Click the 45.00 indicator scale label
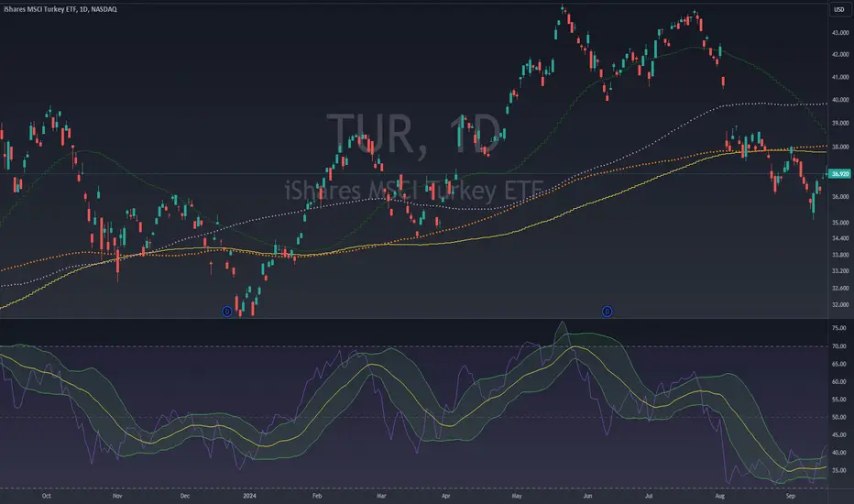This screenshot has width=854, height=504. tap(839, 434)
